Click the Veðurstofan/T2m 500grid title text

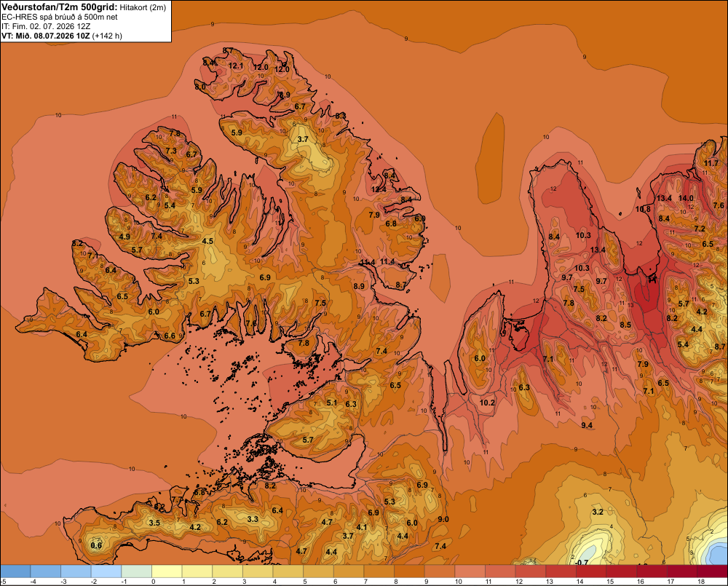[x=60, y=7]
